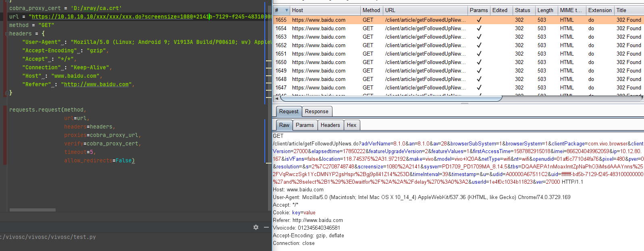Click the Params checkmark in row 1653

(x=479, y=37)
